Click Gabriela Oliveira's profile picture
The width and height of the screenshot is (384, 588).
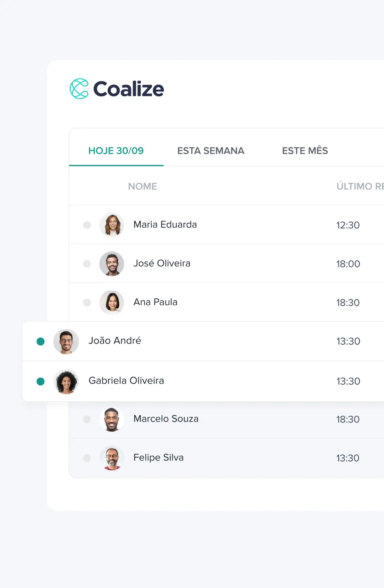(x=66, y=382)
